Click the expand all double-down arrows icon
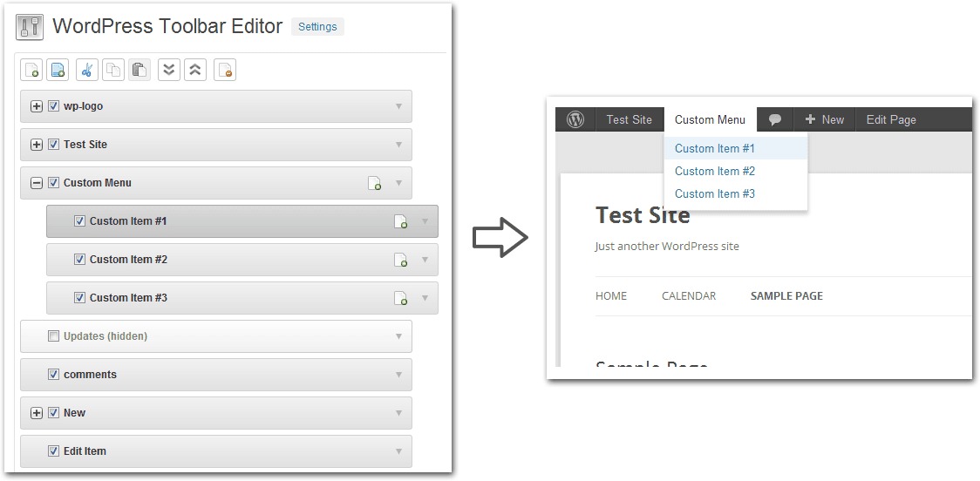The image size is (980, 481). tap(169, 70)
